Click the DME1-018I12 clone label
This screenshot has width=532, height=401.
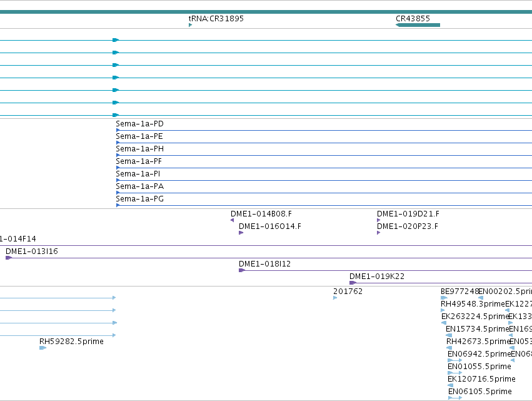click(264, 264)
